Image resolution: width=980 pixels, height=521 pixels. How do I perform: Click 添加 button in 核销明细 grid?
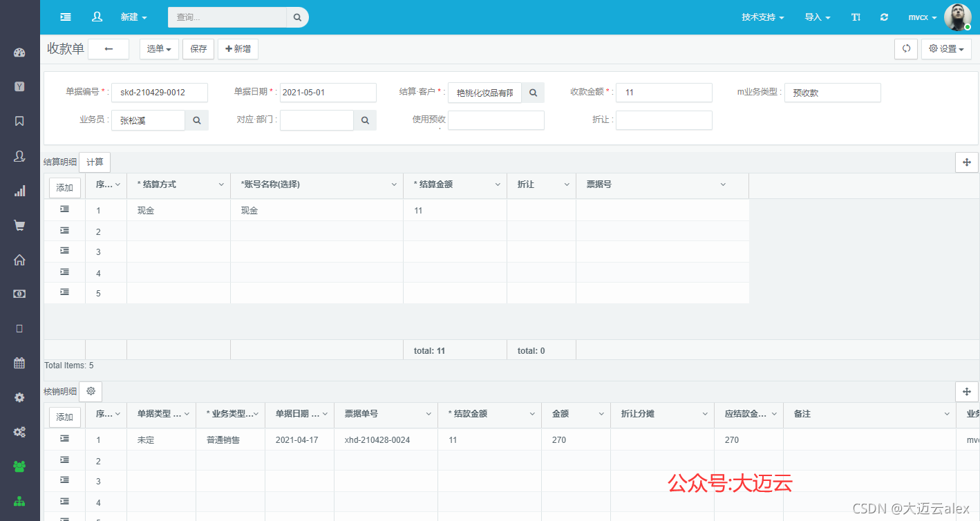[65, 417]
